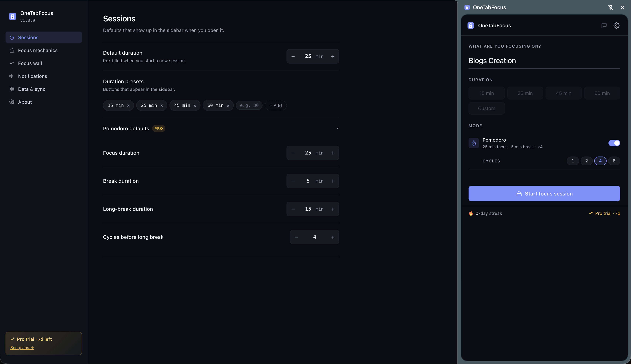Increase Break duration with plus
Viewport: 631px width, 364px height.
coord(333,181)
